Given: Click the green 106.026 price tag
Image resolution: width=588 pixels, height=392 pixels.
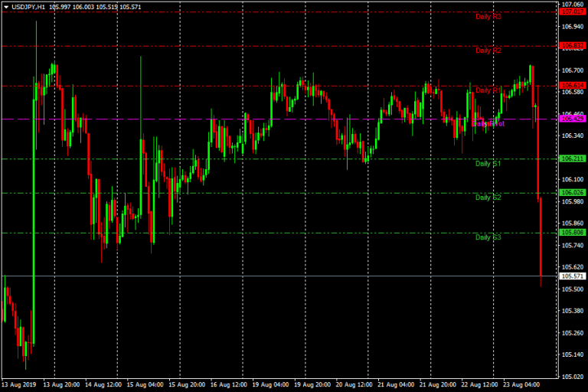Looking at the screenshot, I should pyautogui.click(x=573, y=192).
